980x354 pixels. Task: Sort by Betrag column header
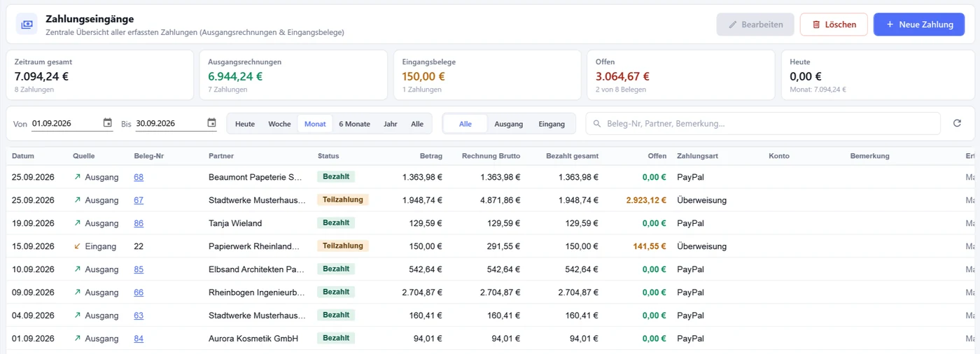coord(430,156)
